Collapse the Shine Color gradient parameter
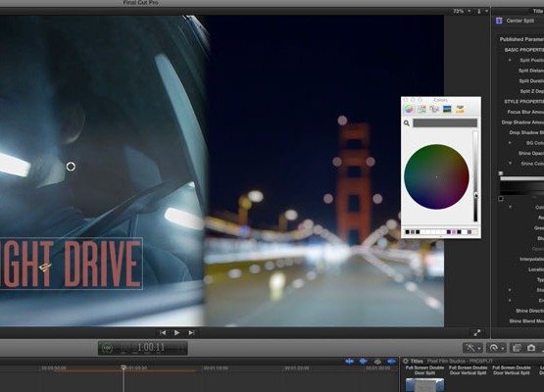Viewport: 544px width, 392px height. (x=510, y=164)
